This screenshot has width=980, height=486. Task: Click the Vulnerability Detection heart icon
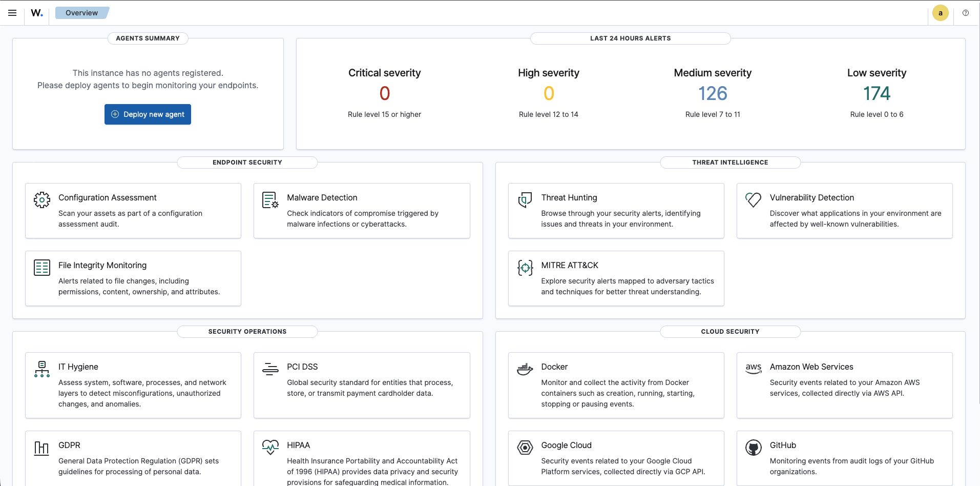[x=753, y=200]
